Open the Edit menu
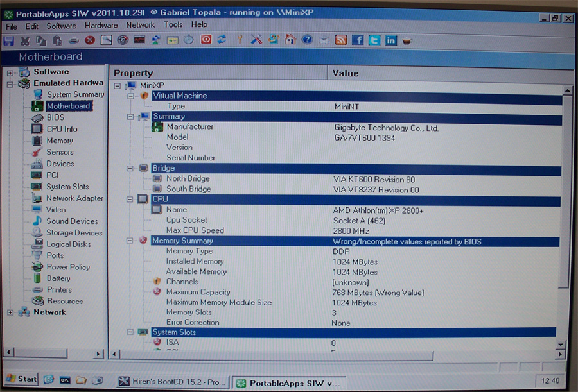578x392 pixels. pos(31,26)
